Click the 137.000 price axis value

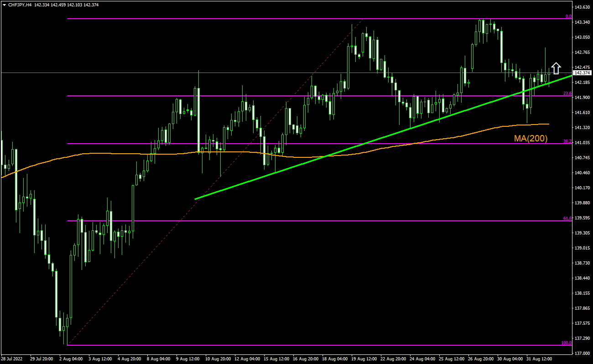[583, 354]
